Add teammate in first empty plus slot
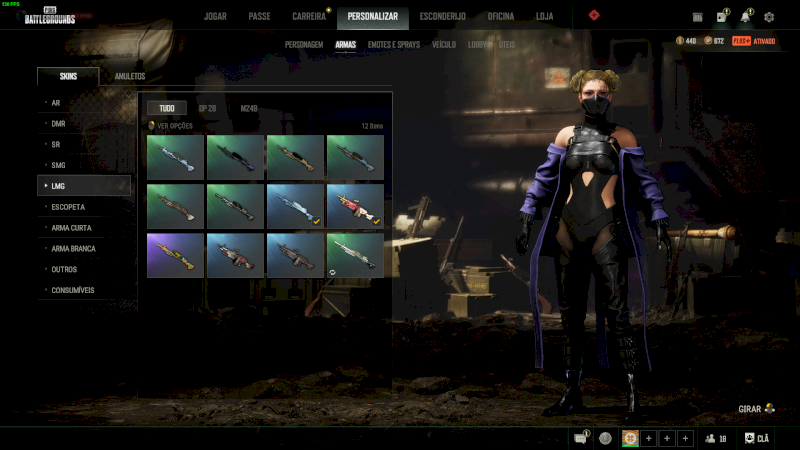800x450 pixels. pyautogui.click(x=648, y=438)
